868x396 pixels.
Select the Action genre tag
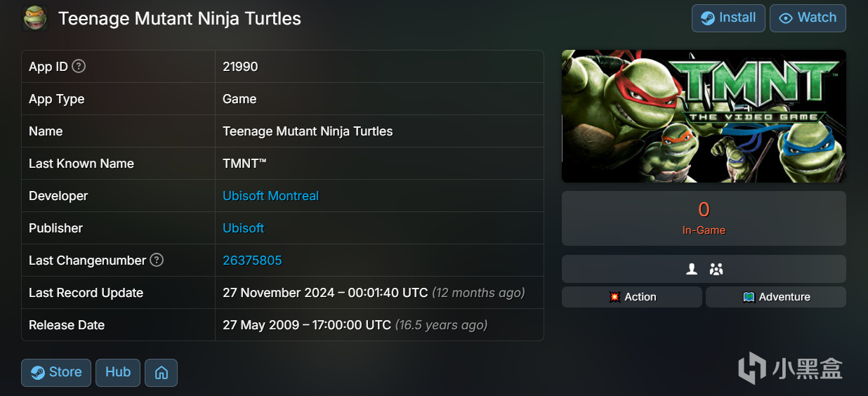[x=632, y=297]
